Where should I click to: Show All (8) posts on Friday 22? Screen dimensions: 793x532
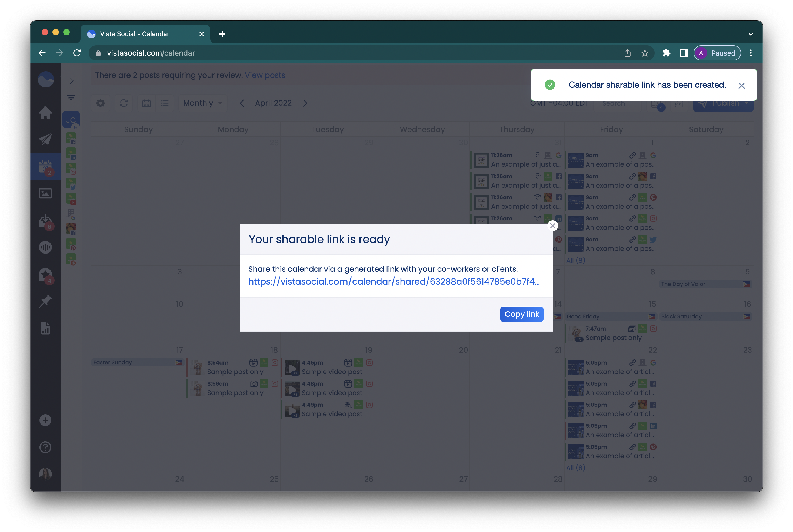point(575,468)
